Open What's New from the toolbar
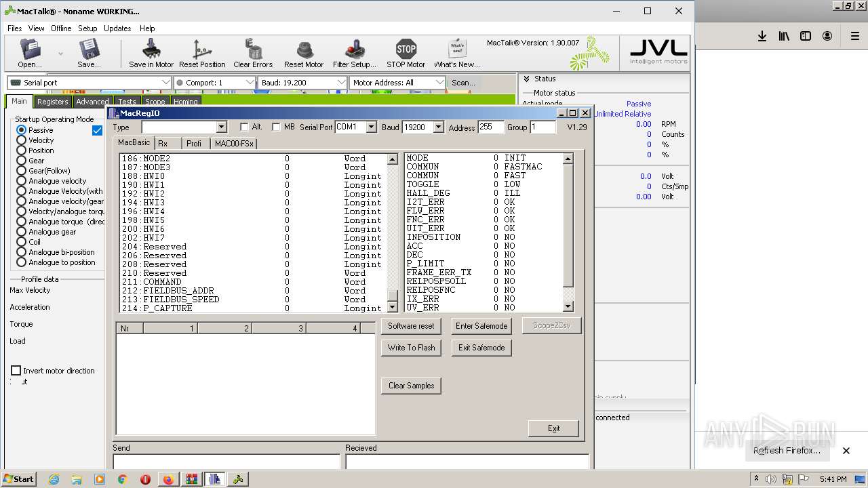Screen dimensions: 868x488 pyautogui.click(x=457, y=53)
